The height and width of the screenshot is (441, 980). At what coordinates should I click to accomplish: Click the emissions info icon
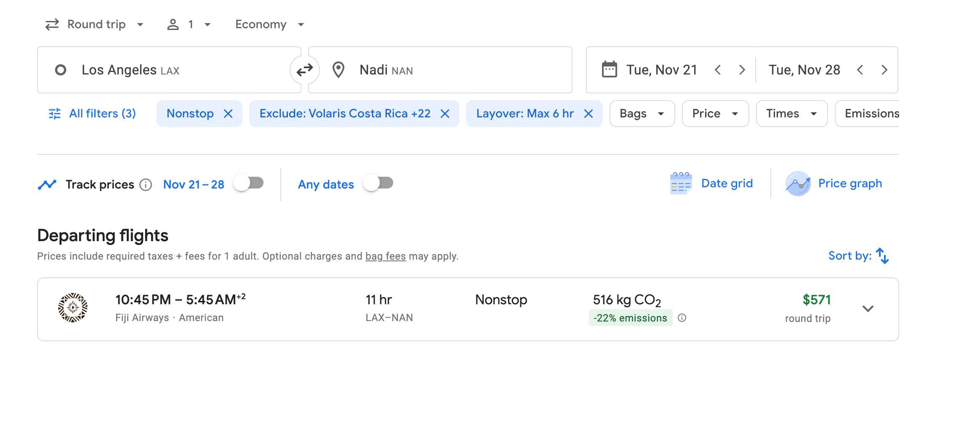point(682,318)
